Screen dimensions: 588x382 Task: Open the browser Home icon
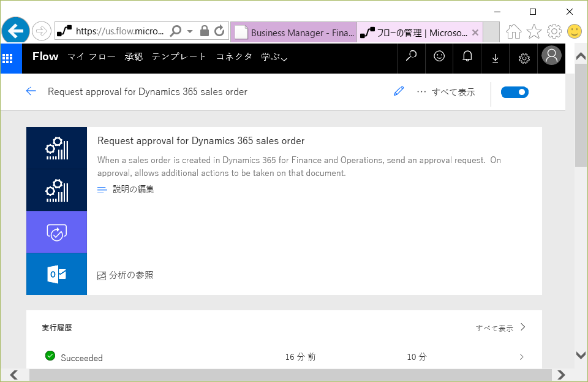pyautogui.click(x=513, y=31)
